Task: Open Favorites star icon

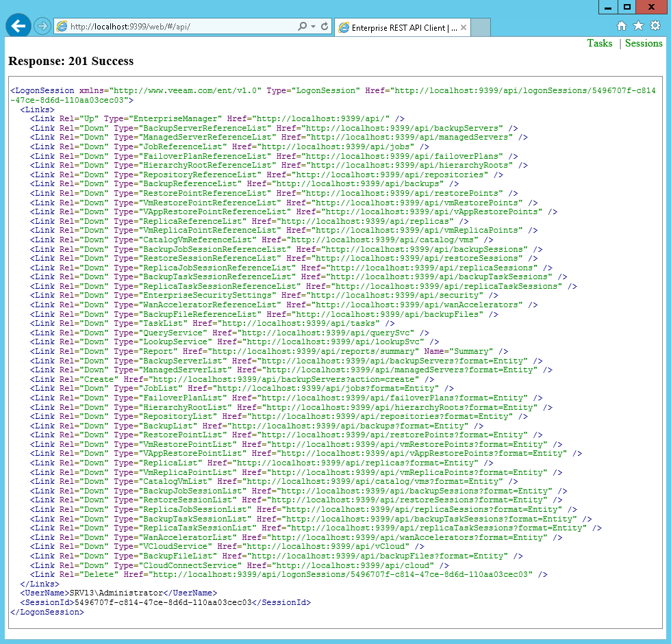Action: pos(638,26)
